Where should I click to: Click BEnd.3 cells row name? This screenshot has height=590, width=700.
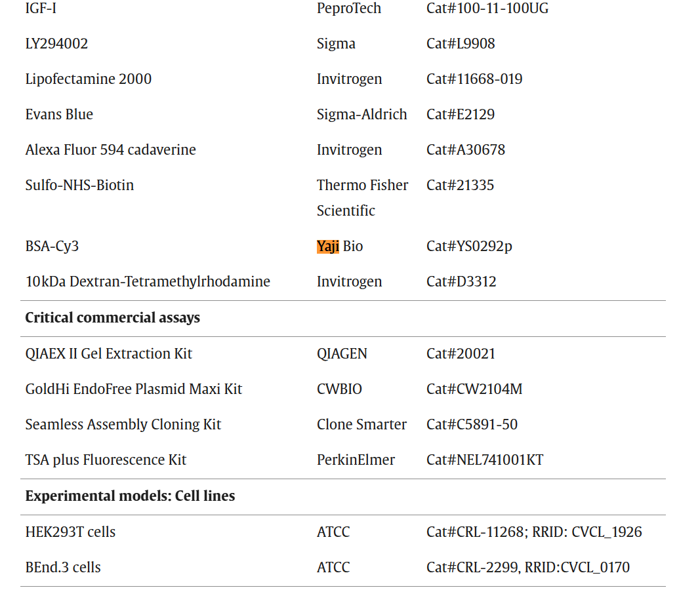(x=63, y=568)
